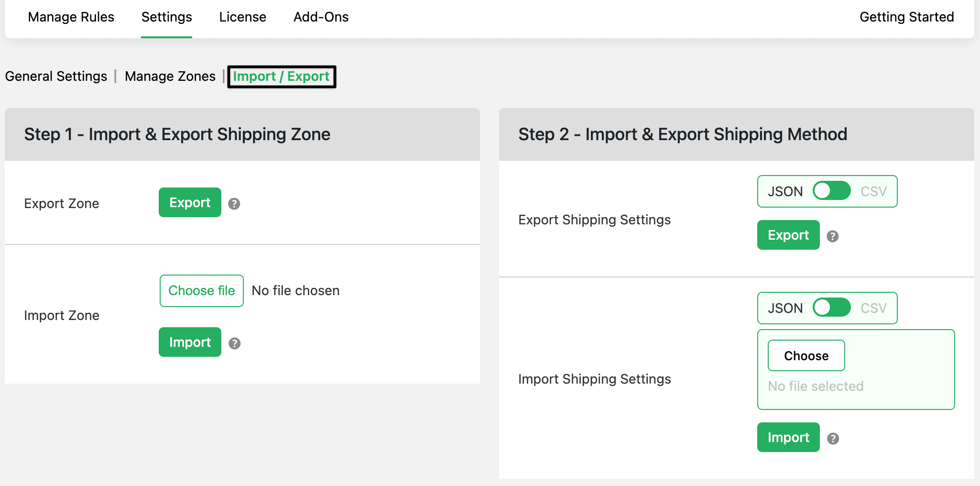Open help icon next to Import Shipping Settings
980x486 pixels.
pos(833,439)
